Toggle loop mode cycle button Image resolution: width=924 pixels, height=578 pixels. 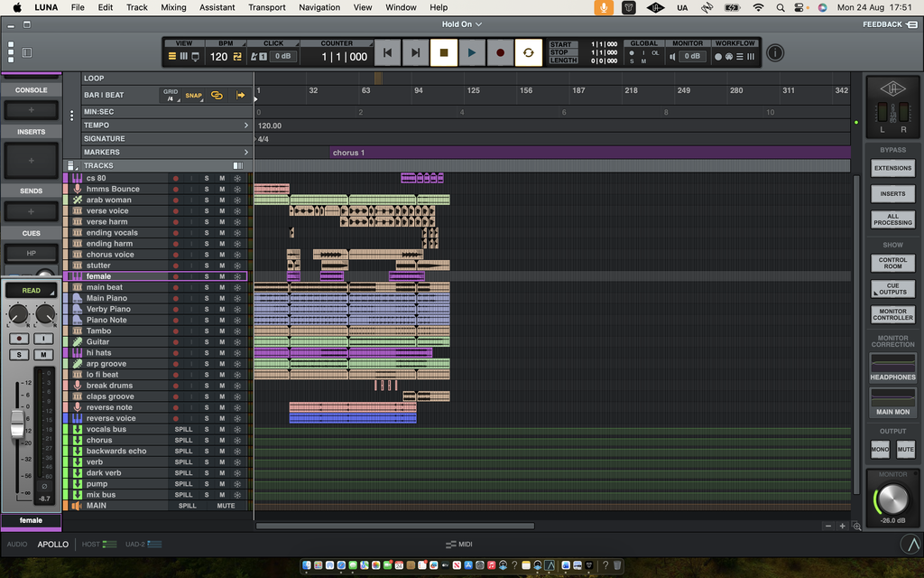click(x=528, y=53)
